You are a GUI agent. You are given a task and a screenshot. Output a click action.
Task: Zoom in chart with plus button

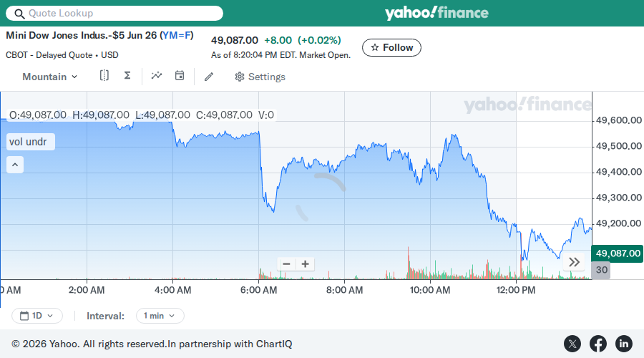tap(305, 264)
